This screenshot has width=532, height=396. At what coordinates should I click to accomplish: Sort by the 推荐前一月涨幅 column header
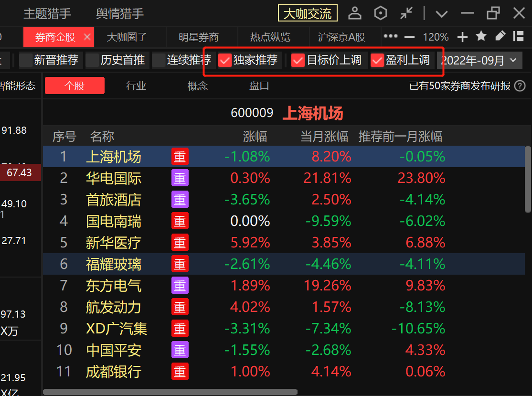point(400,137)
